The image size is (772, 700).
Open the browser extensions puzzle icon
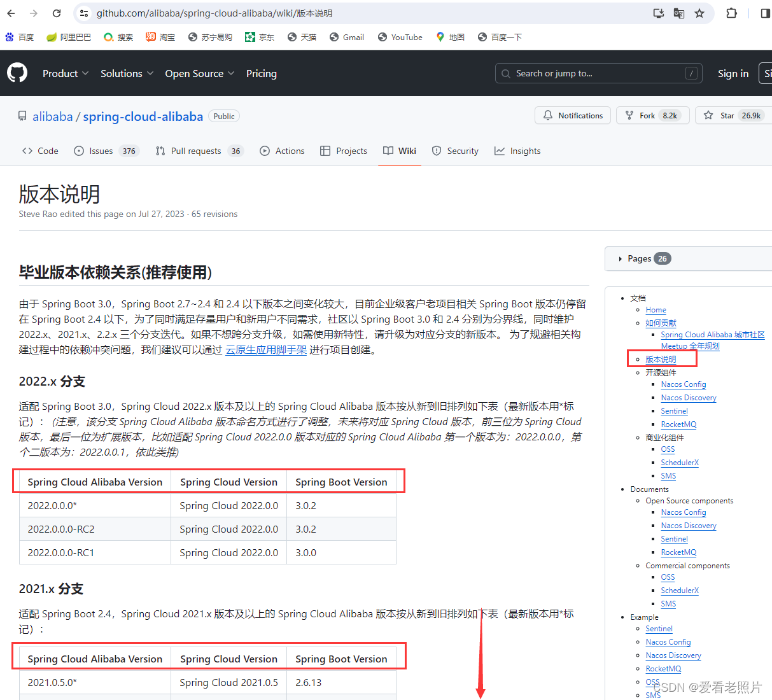coord(731,13)
